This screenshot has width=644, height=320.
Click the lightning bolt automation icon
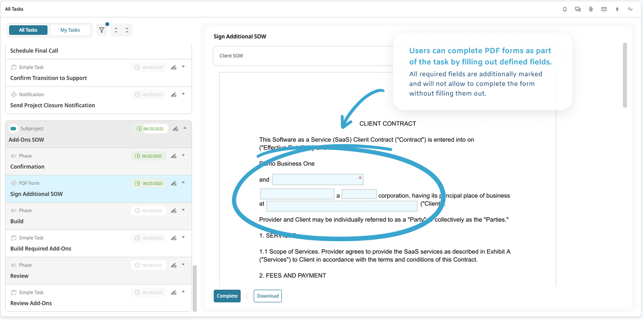[617, 9]
